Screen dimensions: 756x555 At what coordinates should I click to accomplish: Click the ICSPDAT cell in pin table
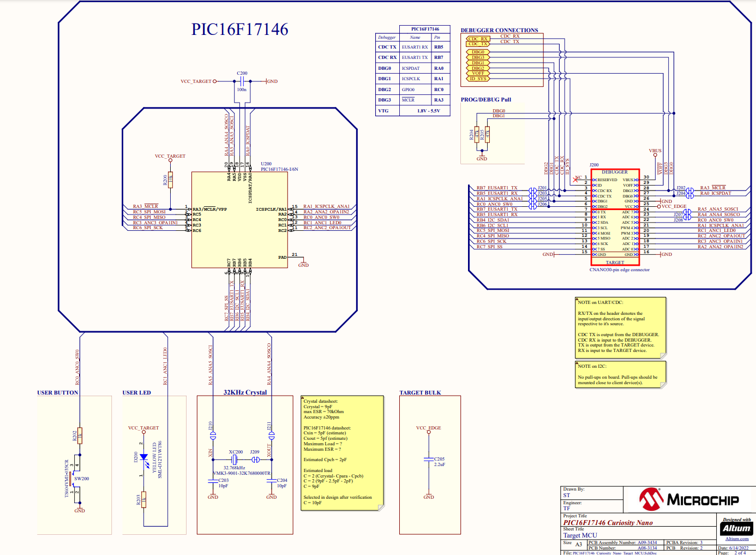(415, 68)
